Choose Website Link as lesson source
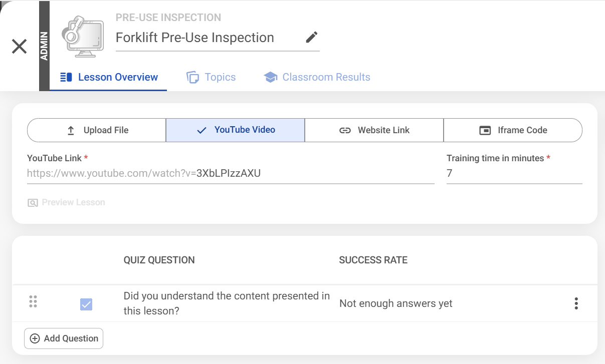 click(374, 130)
